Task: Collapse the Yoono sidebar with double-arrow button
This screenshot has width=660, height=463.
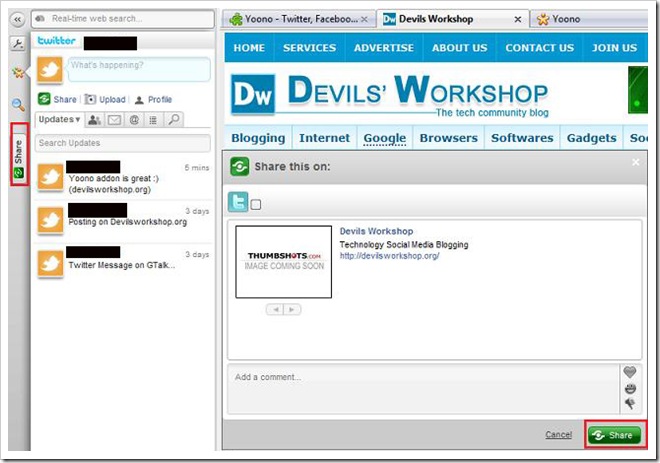Action: 17,19
